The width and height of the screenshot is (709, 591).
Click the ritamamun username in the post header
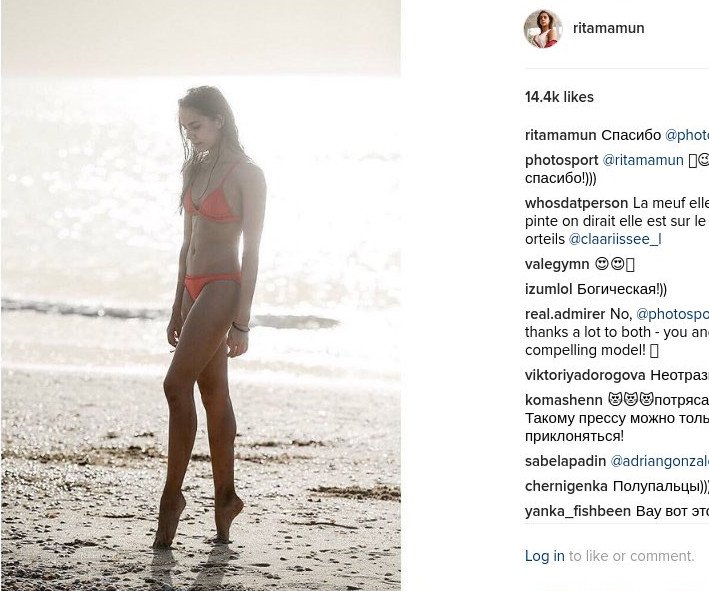click(x=608, y=28)
